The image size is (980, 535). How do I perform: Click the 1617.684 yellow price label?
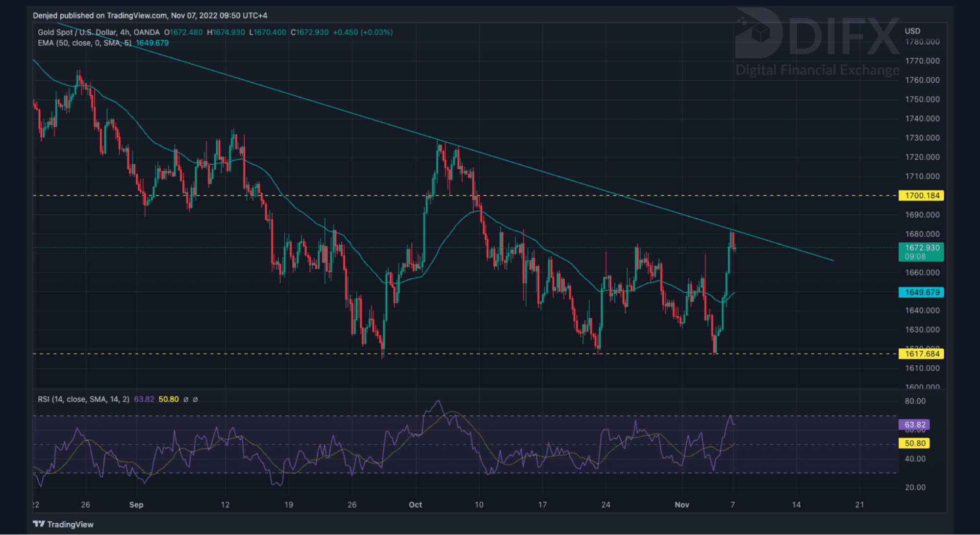coord(922,354)
